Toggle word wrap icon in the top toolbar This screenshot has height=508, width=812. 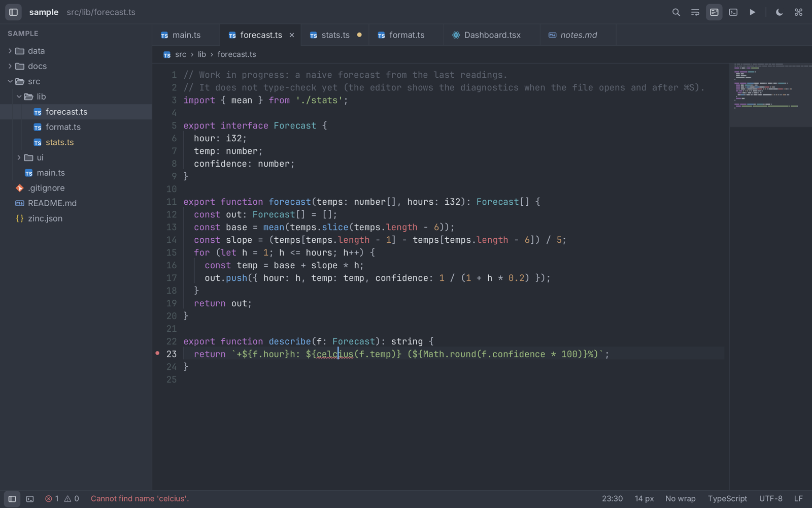(x=695, y=12)
